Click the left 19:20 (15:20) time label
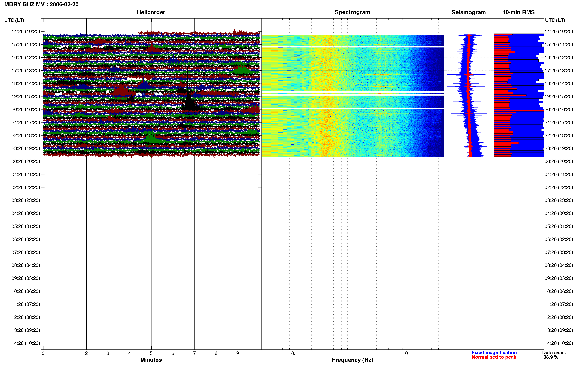 26,96
